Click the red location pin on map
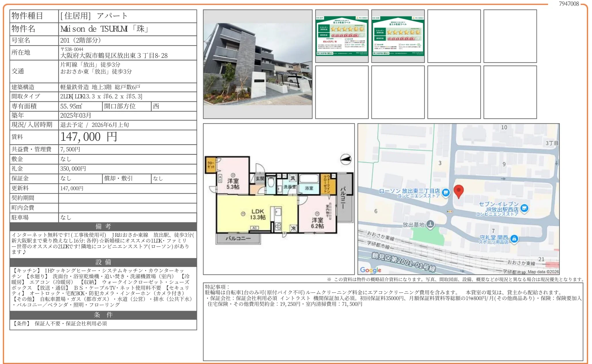This screenshot has height=364, width=592. pos(458,191)
